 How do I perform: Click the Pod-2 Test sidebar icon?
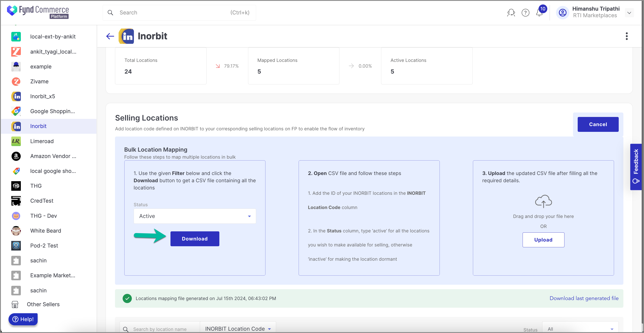click(16, 246)
